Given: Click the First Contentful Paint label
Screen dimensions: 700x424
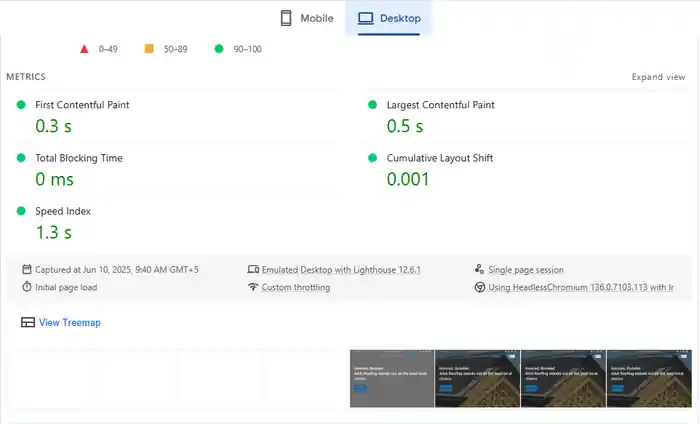Looking at the screenshot, I should [x=82, y=105].
